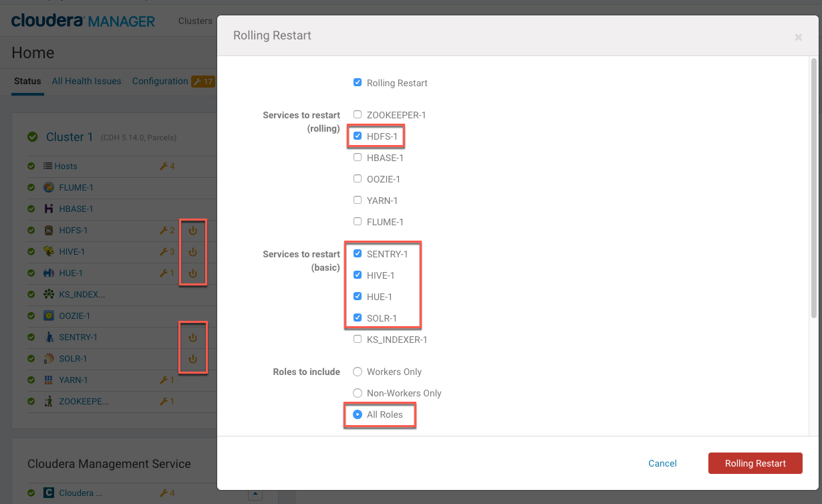This screenshot has height=504, width=822.
Task: Click the red Rolling Restart button
Action: 755,463
